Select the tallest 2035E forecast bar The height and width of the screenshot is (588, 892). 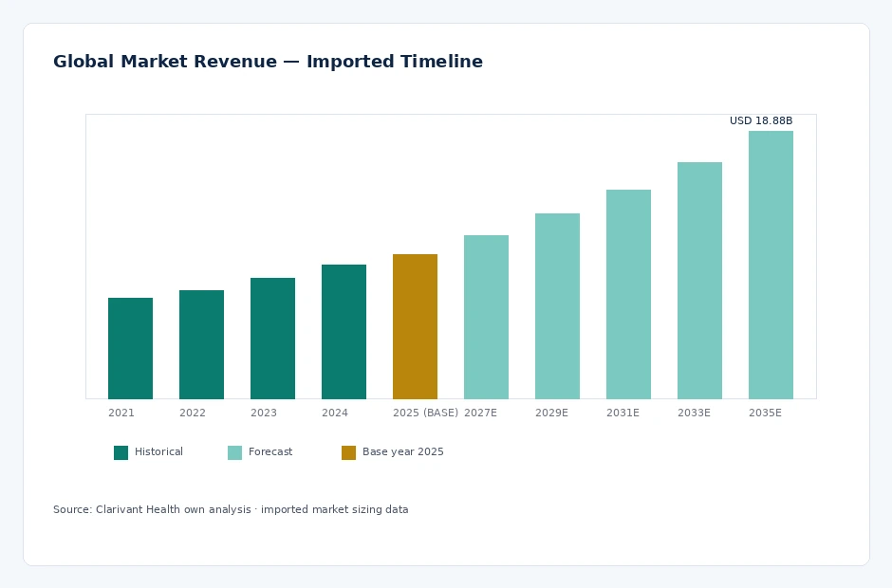(771, 265)
